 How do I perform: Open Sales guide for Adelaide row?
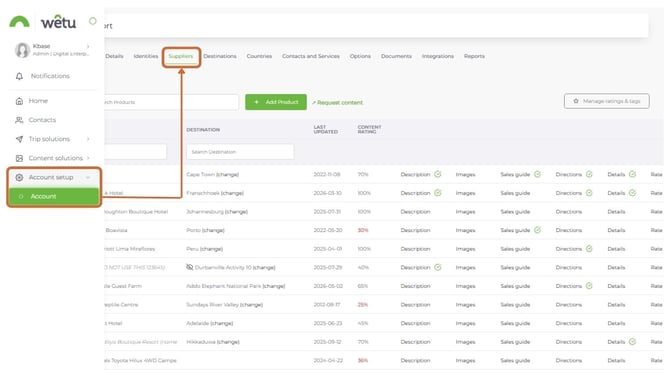pos(515,323)
